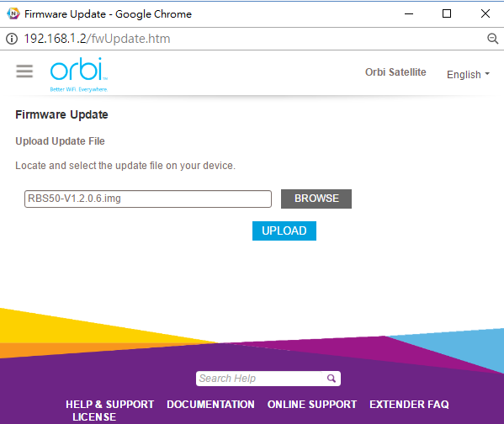Minimize the Chrome window
The width and height of the screenshot is (504, 424).
point(409,13)
